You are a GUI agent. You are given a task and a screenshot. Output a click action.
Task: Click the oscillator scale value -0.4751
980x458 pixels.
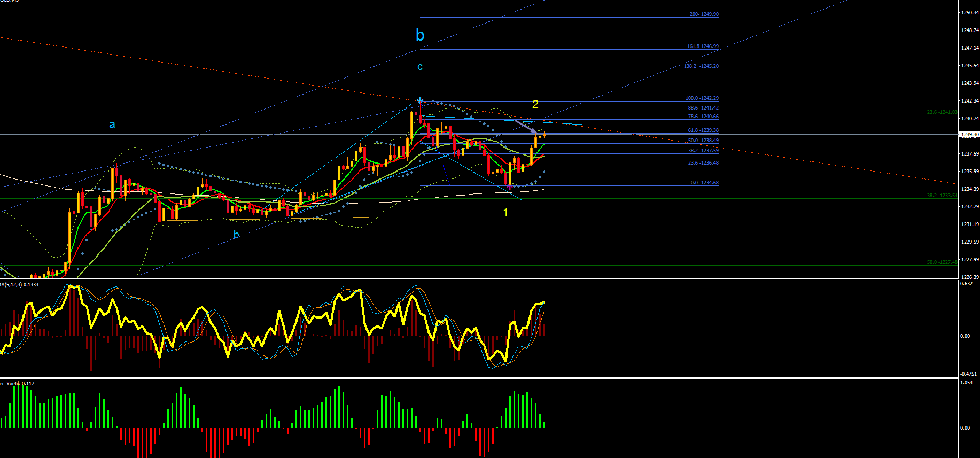(x=969, y=374)
